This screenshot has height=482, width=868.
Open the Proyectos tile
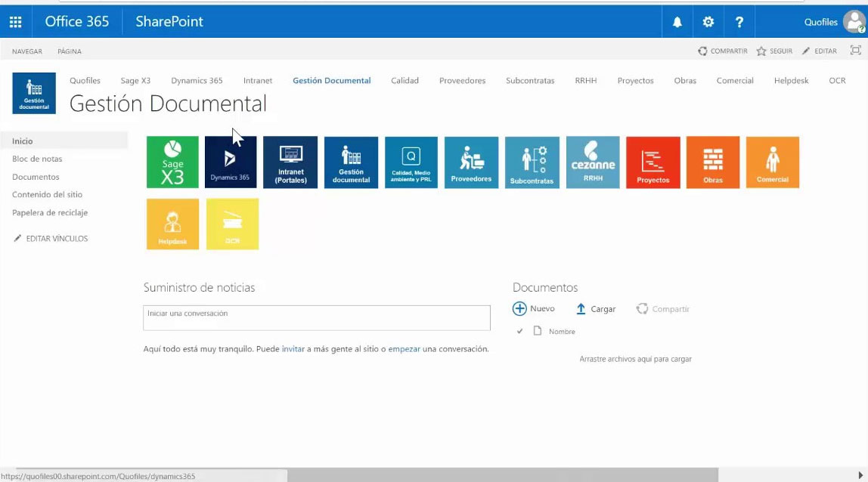tap(653, 162)
